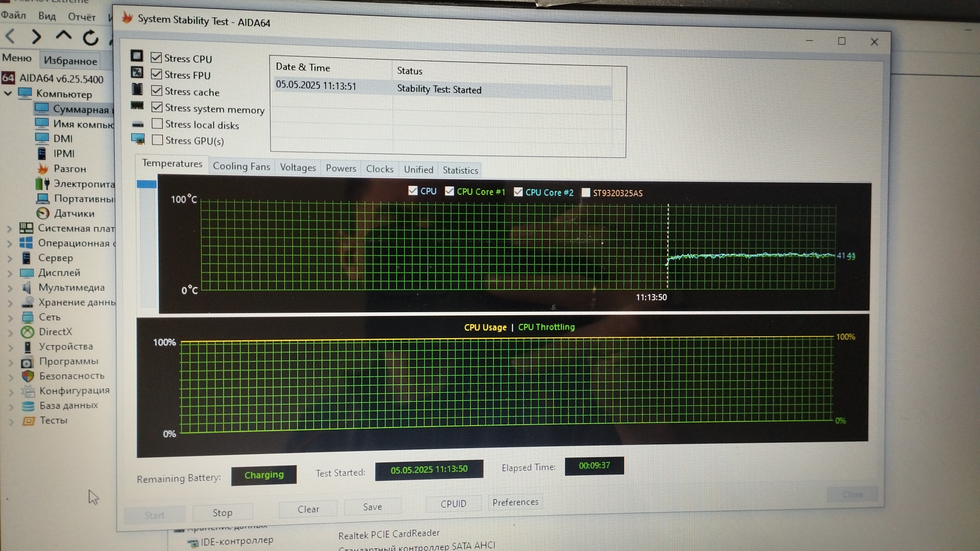Expand the Сеть tree node
The image size is (980, 551).
10,317
